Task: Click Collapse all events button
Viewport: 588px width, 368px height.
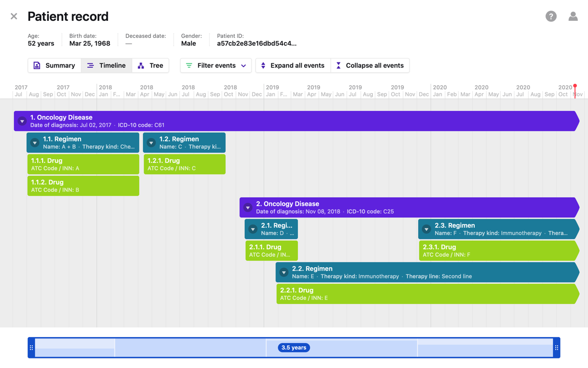Action: tap(370, 65)
